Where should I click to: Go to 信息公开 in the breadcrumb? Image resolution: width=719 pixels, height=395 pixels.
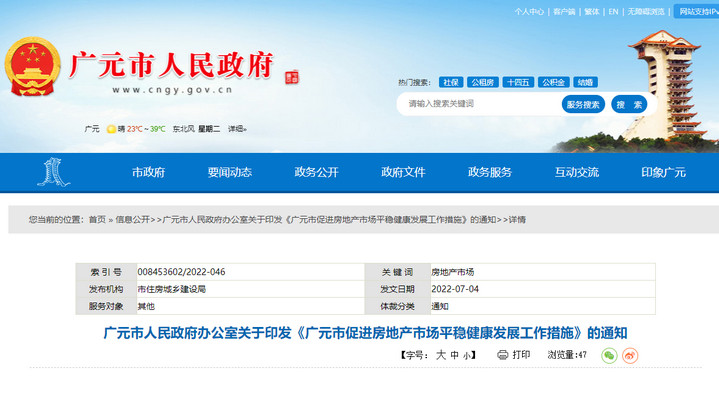pos(133,220)
